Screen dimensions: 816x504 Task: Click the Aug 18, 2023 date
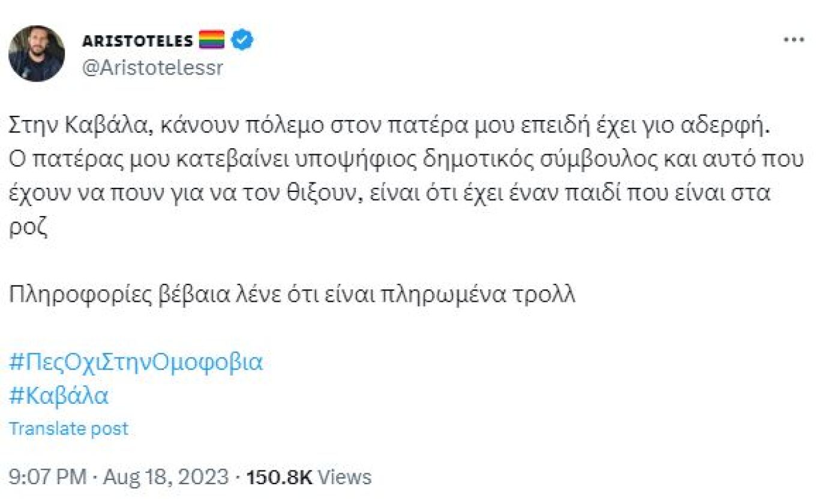(x=166, y=477)
